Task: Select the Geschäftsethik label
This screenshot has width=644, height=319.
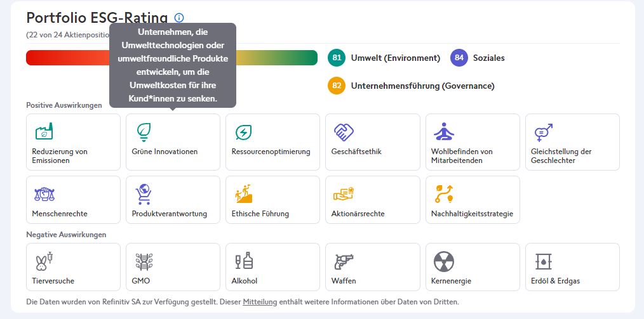Action: tap(356, 152)
